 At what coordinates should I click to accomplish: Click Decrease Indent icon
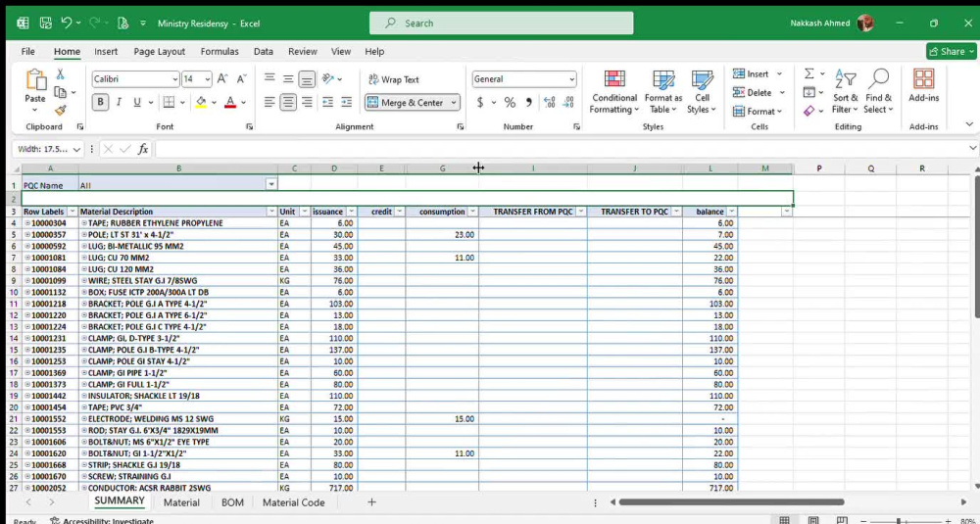327,103
